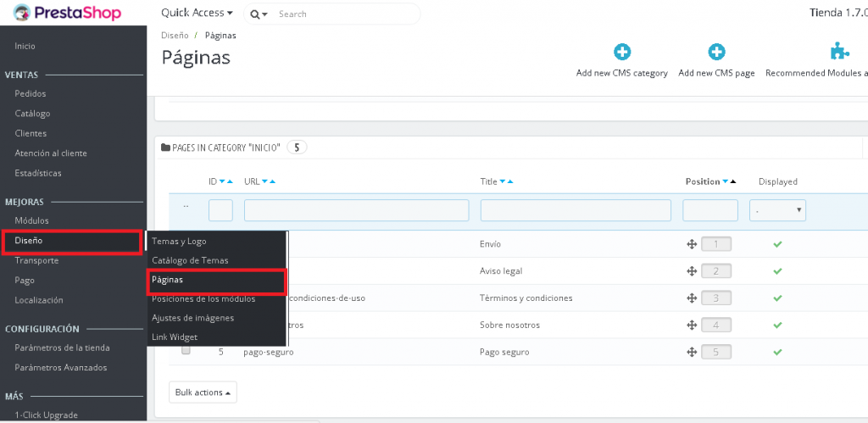Check the checkbox for pago-seguro row

click(186, 351)
